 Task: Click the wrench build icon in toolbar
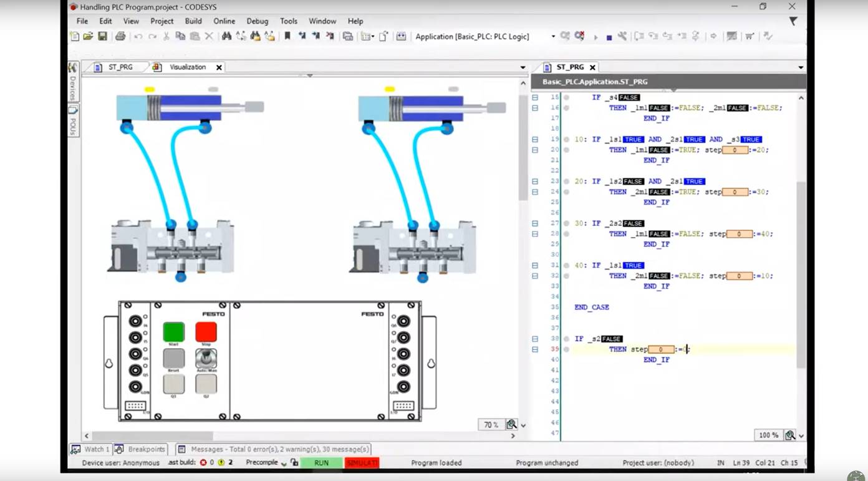point(622,37)
